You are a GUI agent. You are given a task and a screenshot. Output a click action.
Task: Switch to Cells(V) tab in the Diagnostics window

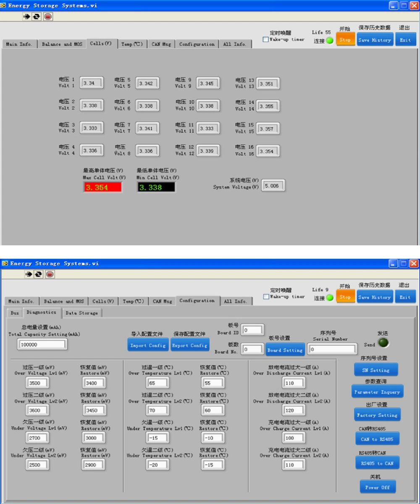[103, 301]
